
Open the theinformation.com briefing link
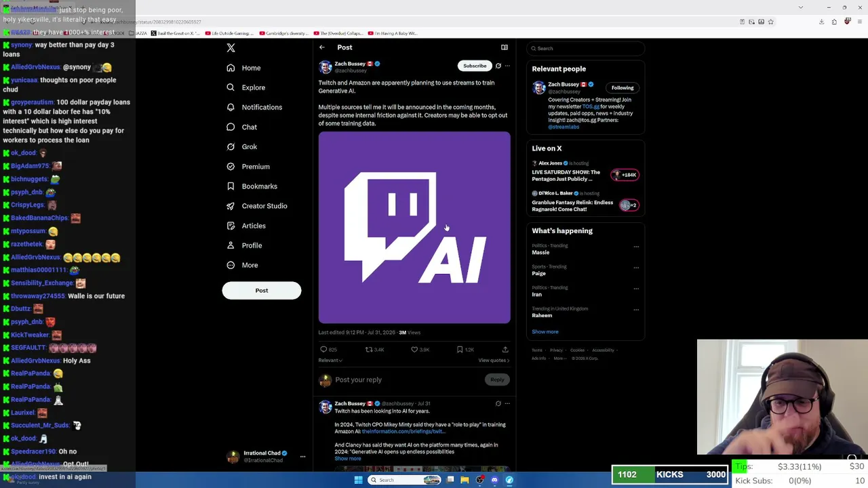click(x=403, y=432)
